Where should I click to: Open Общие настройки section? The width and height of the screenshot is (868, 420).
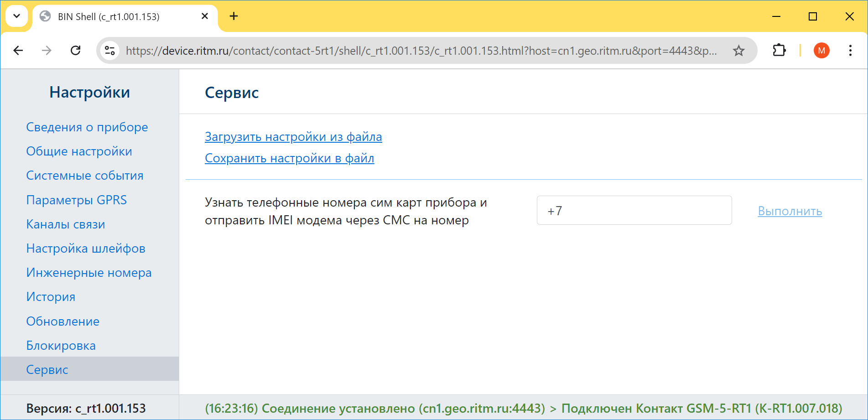79,151
